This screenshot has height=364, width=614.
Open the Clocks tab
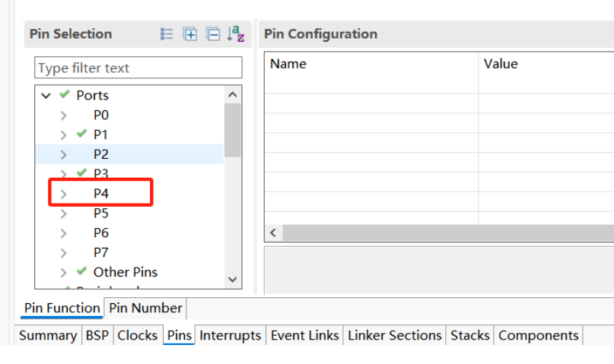click(x=137, y=335)
